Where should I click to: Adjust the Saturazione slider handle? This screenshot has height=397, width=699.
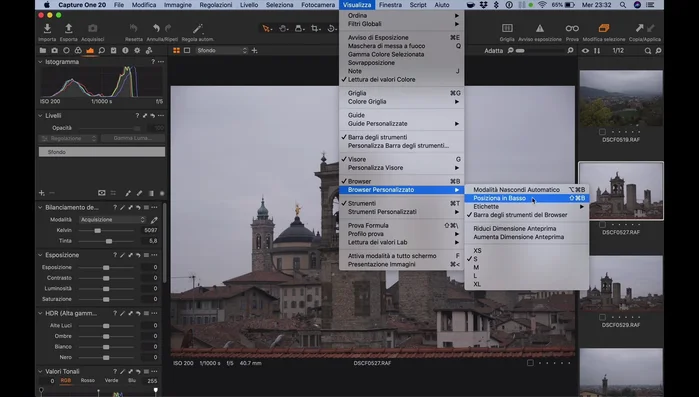click(106, 299)
